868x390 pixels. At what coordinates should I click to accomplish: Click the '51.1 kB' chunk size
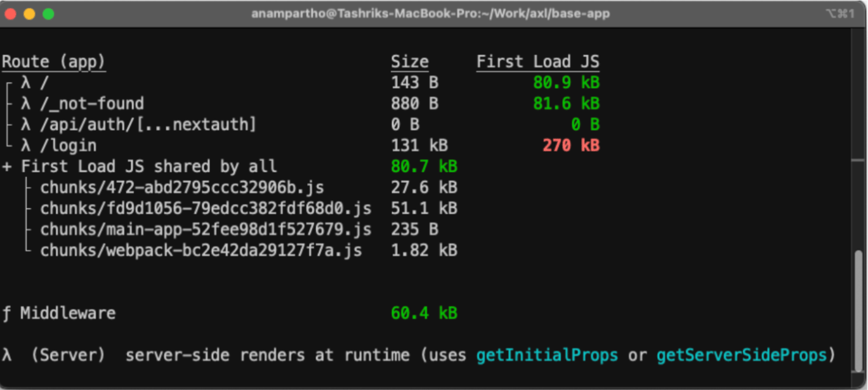(x=424, y=208)
